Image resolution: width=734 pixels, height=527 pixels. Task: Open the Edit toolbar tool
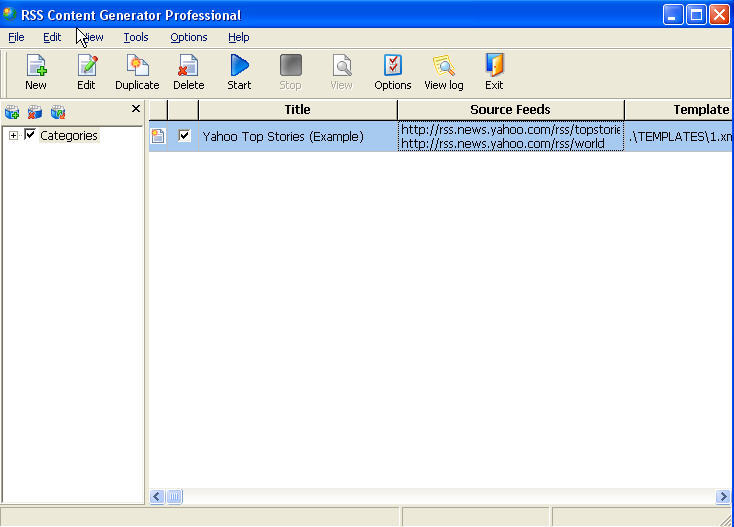87,72
